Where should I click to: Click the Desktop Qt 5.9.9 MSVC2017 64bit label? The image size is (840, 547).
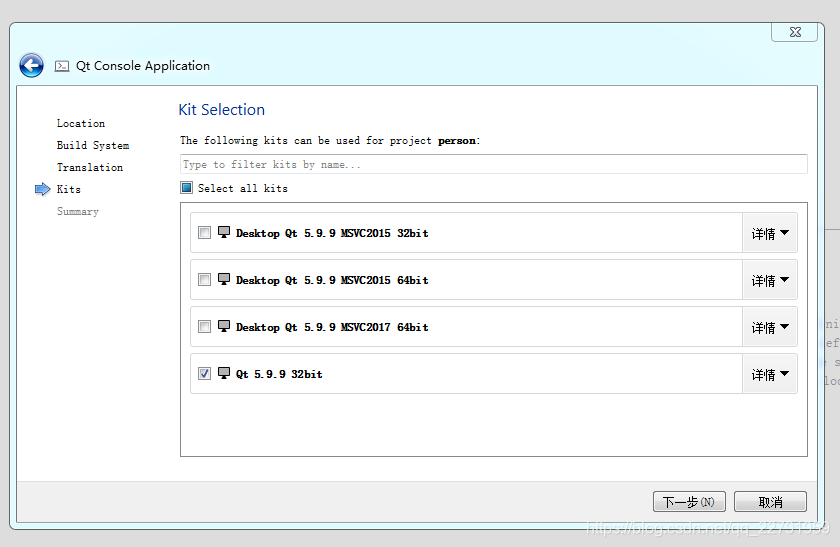tap(332, 327)
